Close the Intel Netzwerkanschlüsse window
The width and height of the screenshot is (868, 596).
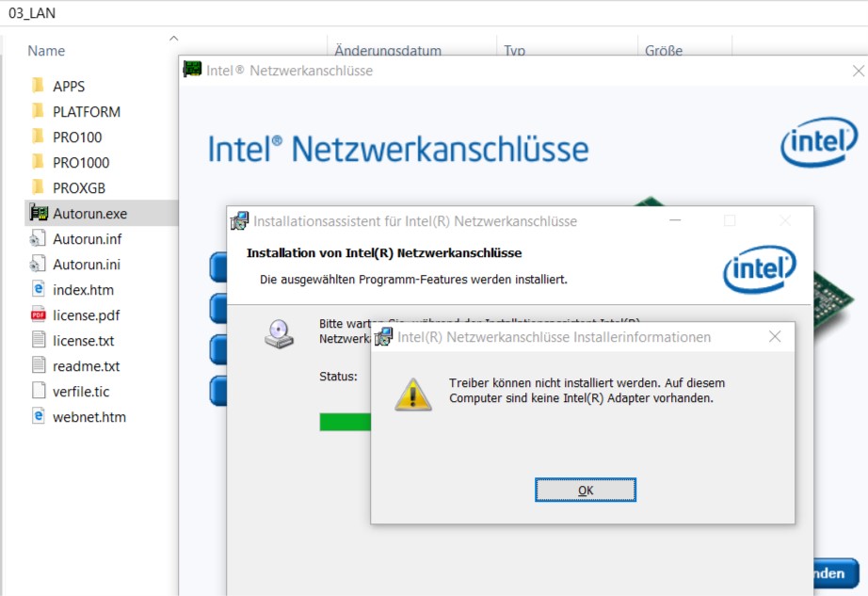pyautogui.click(x=858, y=71)
